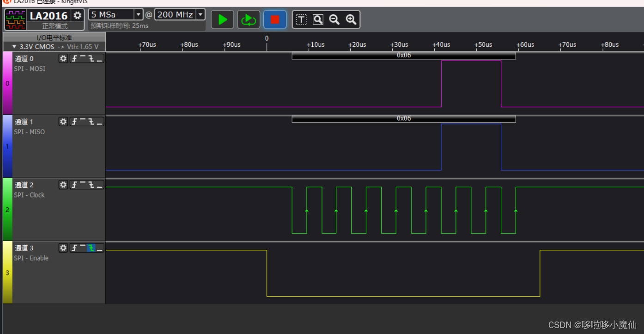Click the magenta color strip of channel 0

pyautogui.click(x=7, y=83)
